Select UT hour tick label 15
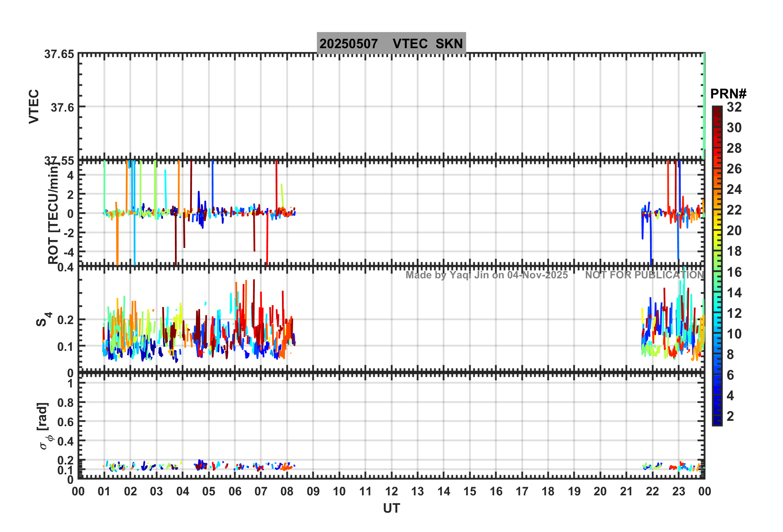 (x=470, y=491)
